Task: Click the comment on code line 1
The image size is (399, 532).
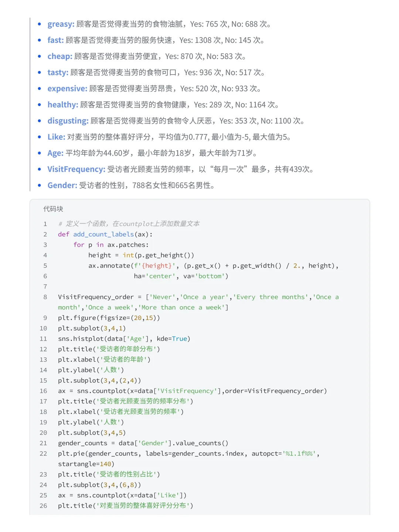Action: click(129, 224)
